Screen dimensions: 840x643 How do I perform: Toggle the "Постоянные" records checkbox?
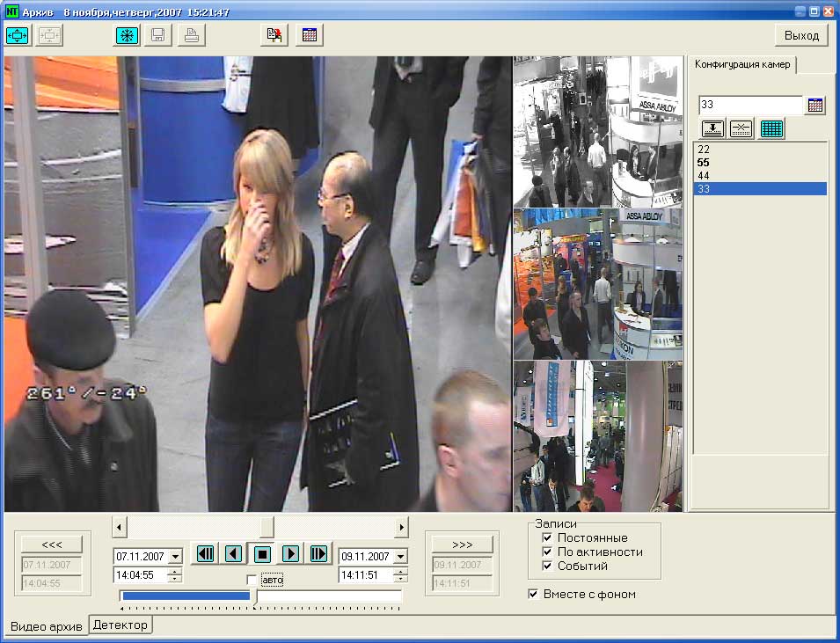tap(548, 537)
